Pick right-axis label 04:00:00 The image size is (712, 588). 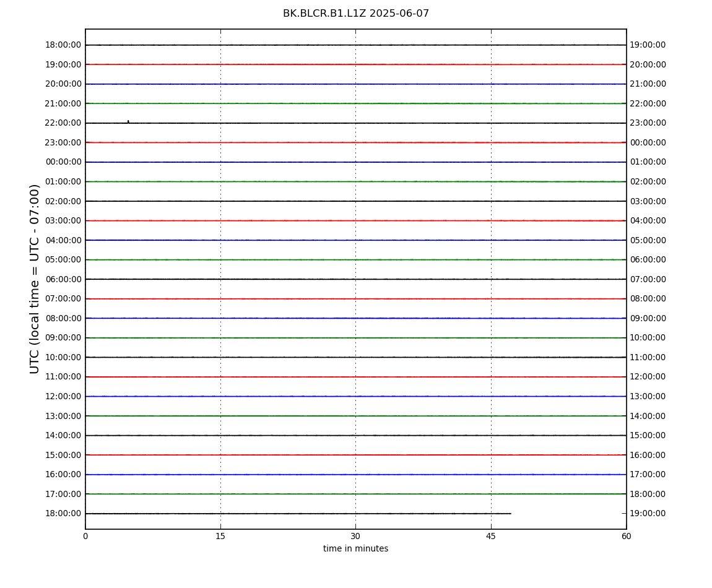click(648, 221)
